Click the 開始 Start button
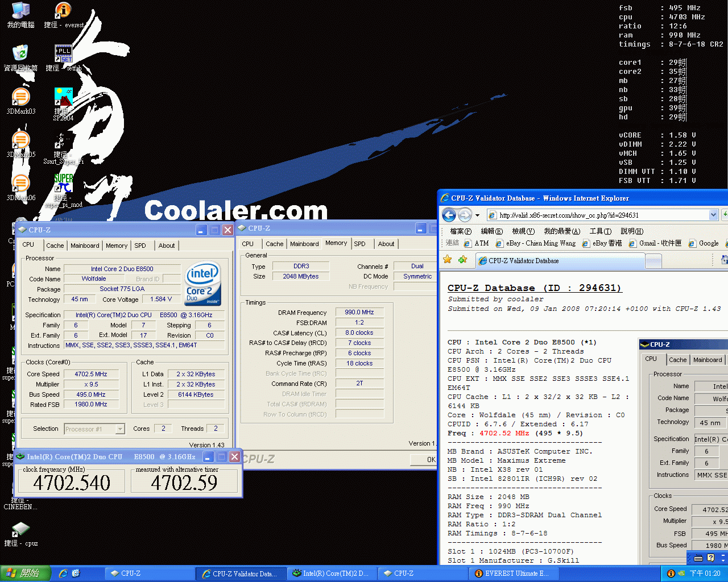 26,573
